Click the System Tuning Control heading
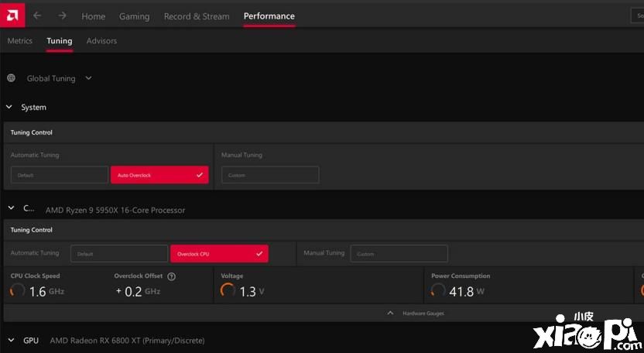Image resolution: width=644 pixels, height=353 pixels. tap(32, 132)
